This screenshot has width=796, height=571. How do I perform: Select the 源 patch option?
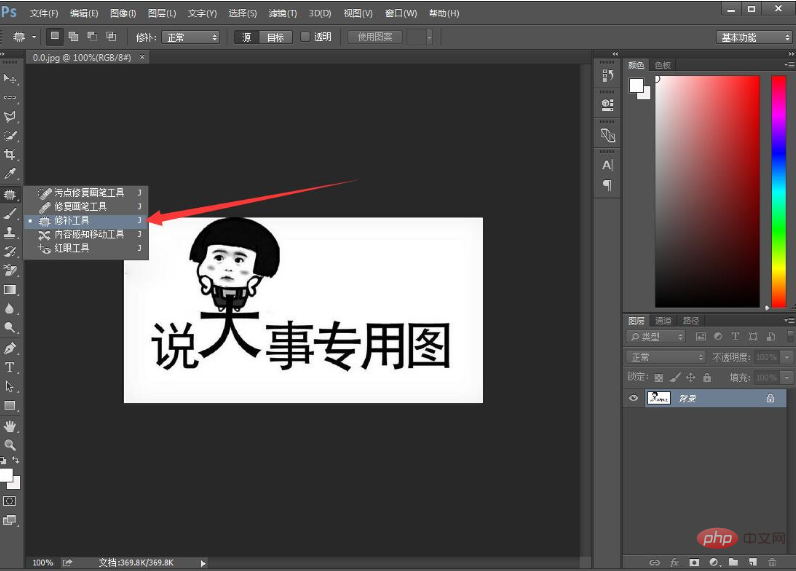click(x=247, y=37)
